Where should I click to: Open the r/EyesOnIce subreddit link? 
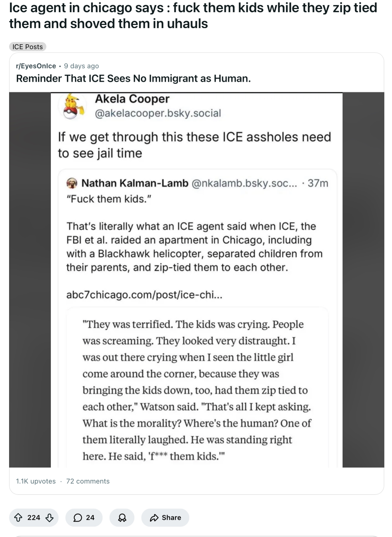tap(36, 66)
